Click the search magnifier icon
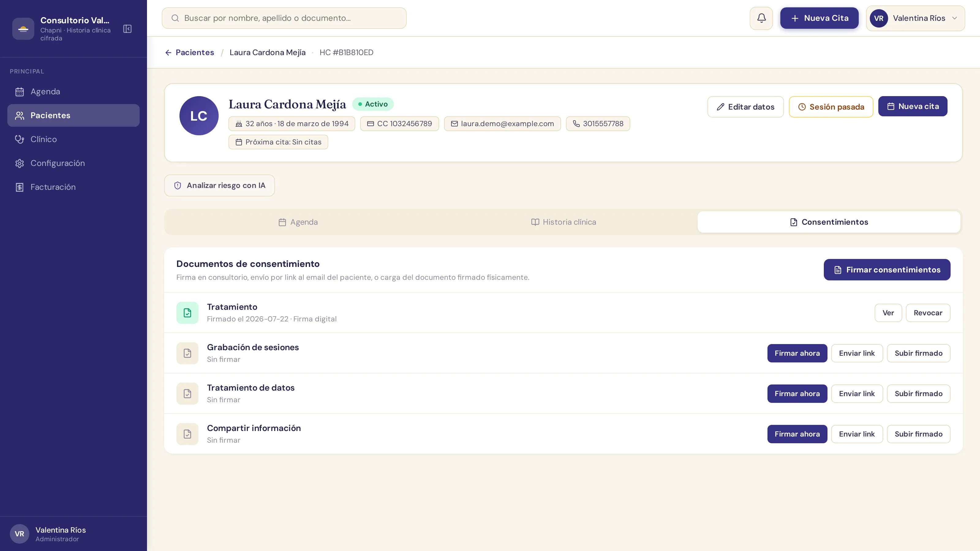Viewport: 980px width, 551px height. click(x=175, y=18)
